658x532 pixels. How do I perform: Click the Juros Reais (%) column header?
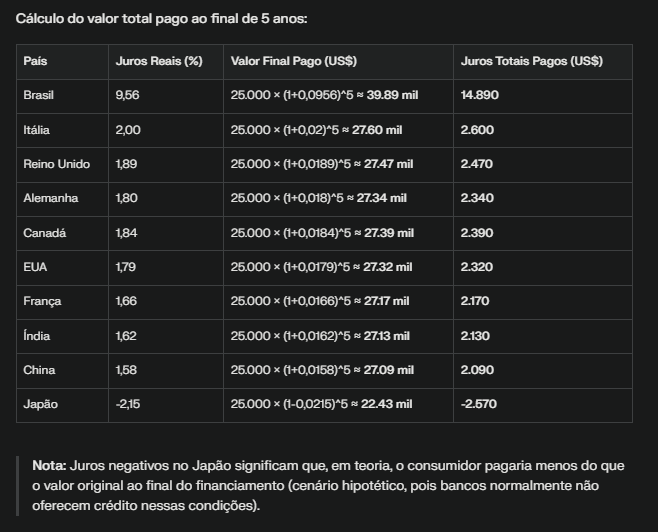[x=159, y=61]
